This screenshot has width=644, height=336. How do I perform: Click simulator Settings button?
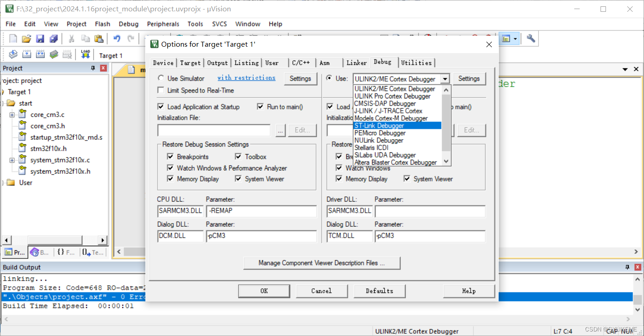click(300, 78)
